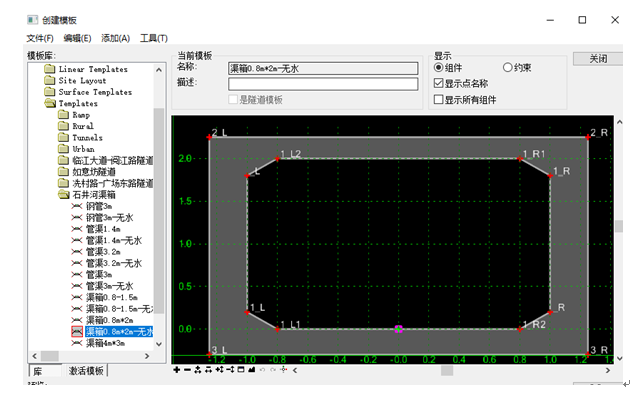This screenshot has width=630, height=395.
Task: Click the black filled profile icon in bottom toolbar
Action: (252, 370)
